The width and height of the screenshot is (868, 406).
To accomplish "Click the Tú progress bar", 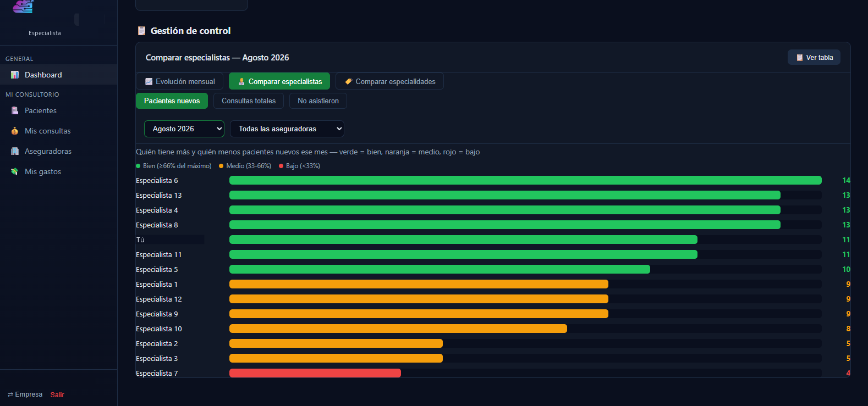I will pyautogui.click(x=463, y=240).
